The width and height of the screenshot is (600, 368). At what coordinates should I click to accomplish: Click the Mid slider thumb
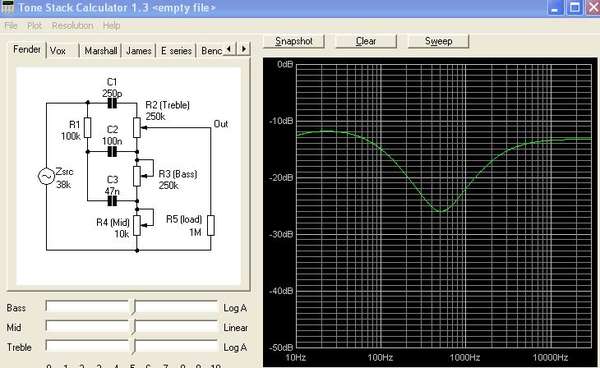coord(132,327)
